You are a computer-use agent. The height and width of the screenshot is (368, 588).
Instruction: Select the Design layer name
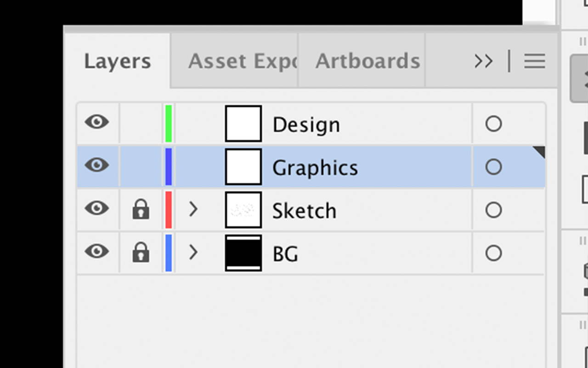pyautogui.click(x=306, y=125)
